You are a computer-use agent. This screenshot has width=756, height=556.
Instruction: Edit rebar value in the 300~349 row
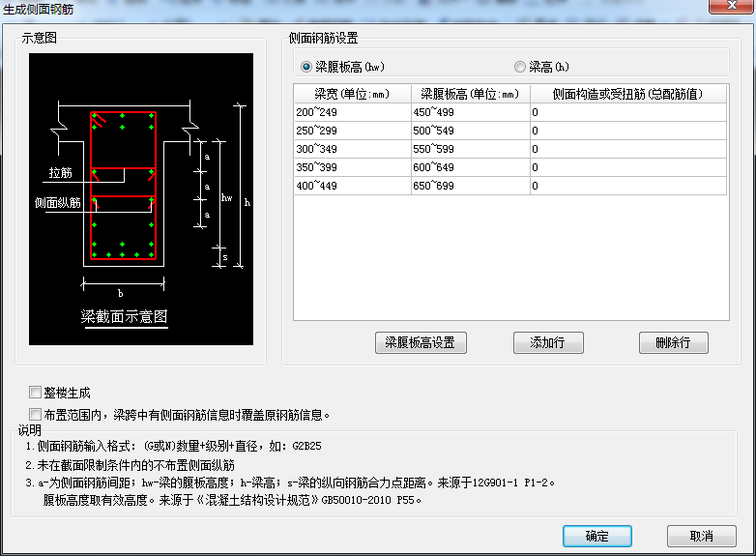point(628,149)
